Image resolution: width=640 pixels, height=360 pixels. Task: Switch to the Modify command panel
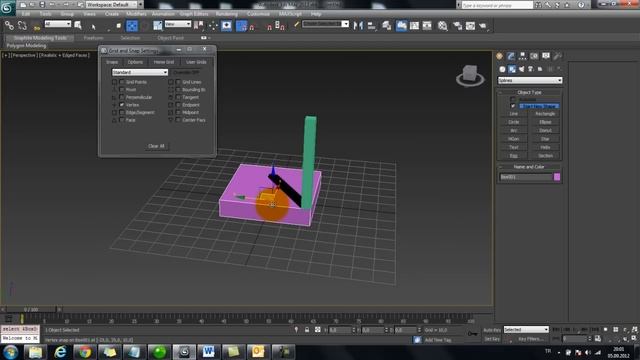click(511, 56)
